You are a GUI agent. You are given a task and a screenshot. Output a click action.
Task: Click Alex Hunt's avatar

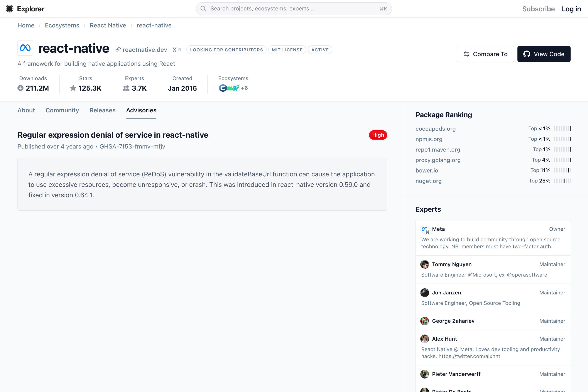424,339
